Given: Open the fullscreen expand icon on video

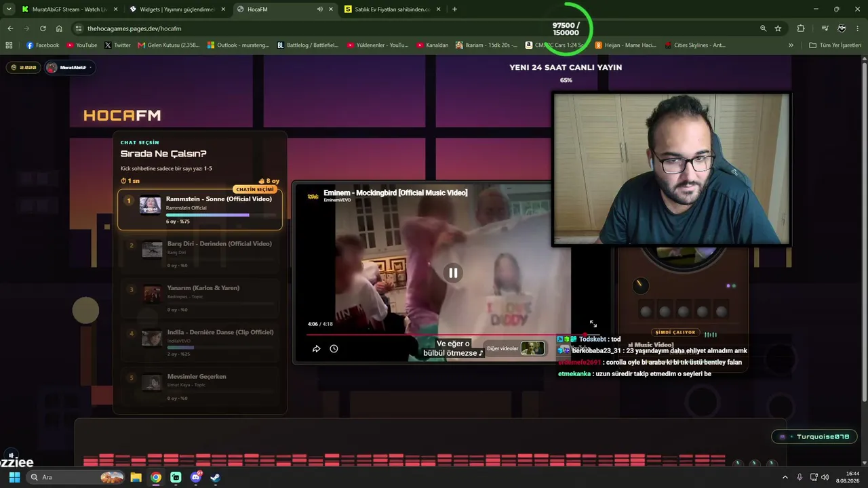Looking at the screenshot, I should pos(593,324).
